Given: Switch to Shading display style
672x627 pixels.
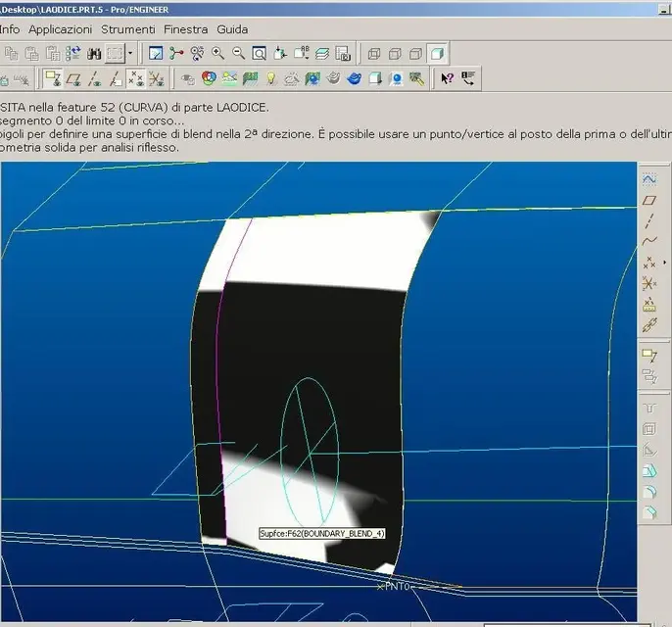Looking at the screenshot, I should [x=437, y=54].
